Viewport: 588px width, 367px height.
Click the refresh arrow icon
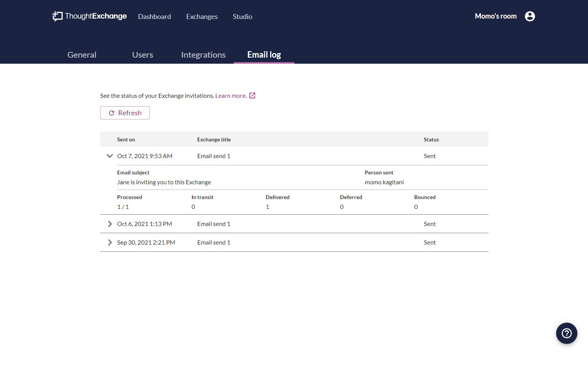[112, 113]
